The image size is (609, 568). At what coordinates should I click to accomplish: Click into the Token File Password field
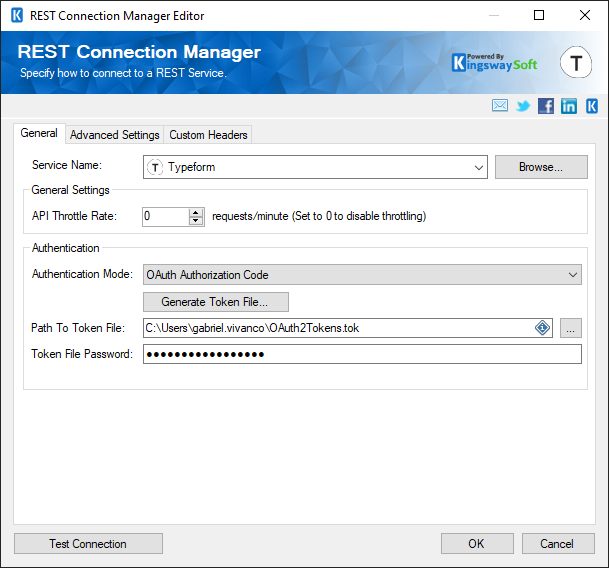click(x=362, y=354)
